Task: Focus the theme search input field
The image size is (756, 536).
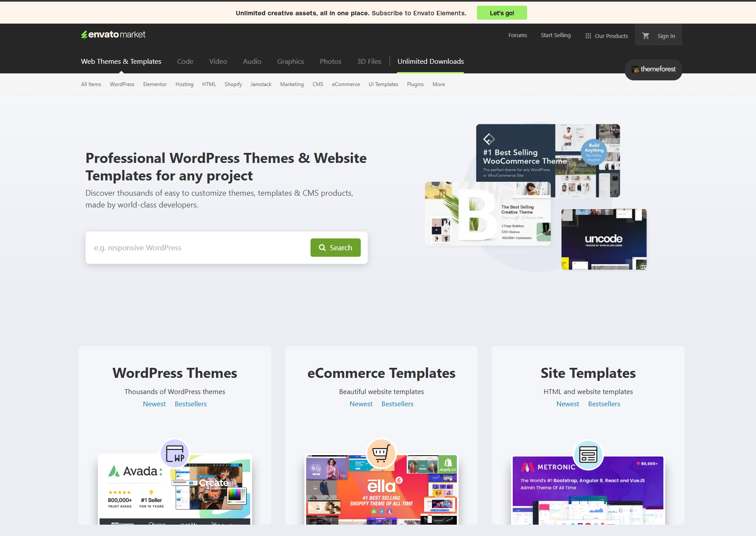Action: 198,248
